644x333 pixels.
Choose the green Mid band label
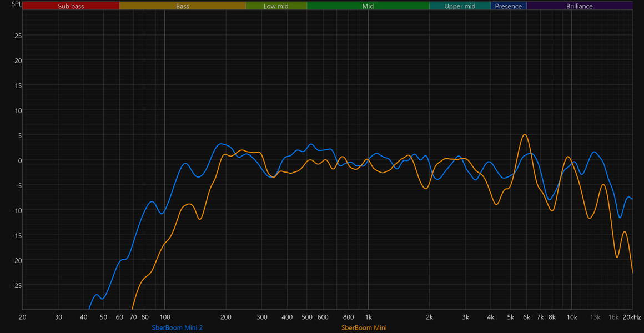pos(368,6)
